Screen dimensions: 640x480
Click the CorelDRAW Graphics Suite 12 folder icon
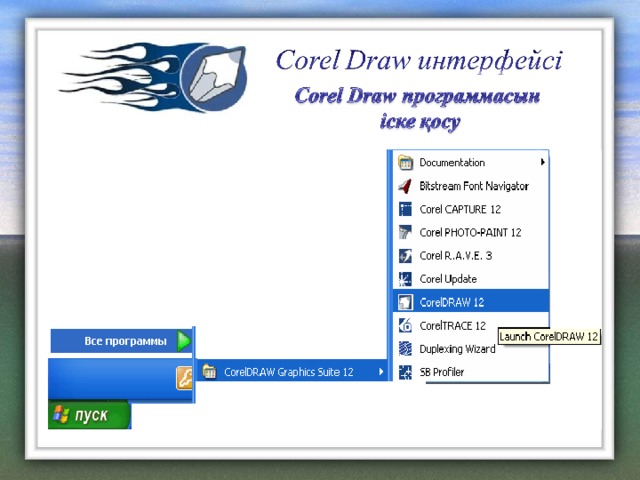point(210,371)
